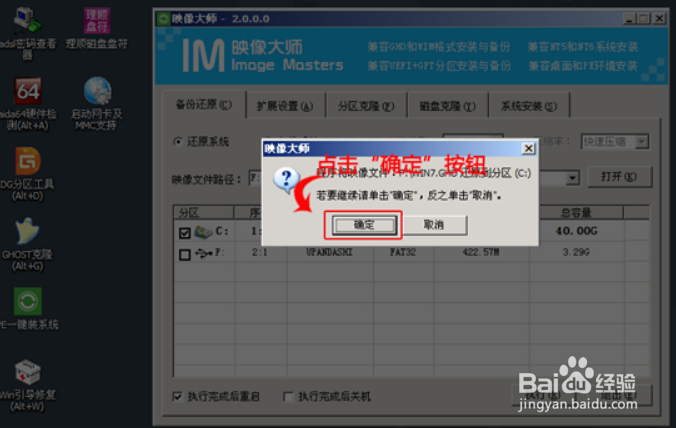
Task: Switch to the 备份还原(C) tab
Action: pyautogui.click(x=203, y=105)
